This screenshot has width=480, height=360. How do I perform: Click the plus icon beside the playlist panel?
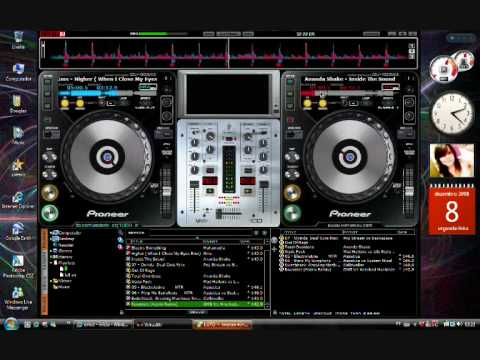coord(274,249)
